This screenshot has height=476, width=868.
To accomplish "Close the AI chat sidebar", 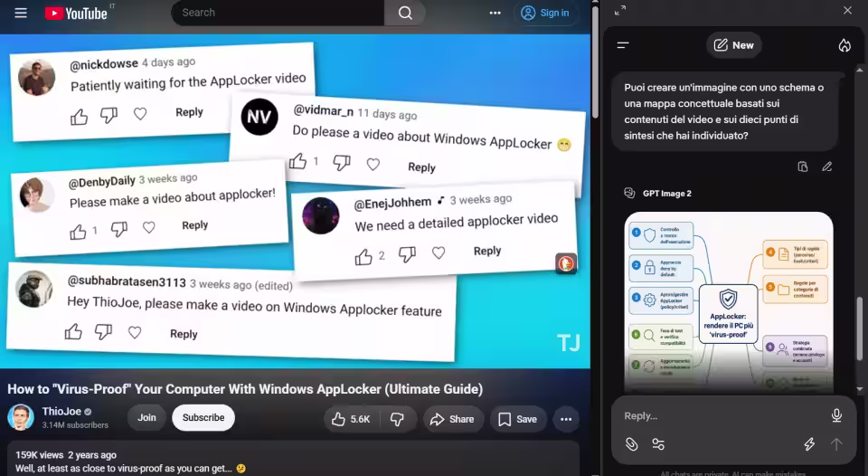I will (847, 10).
